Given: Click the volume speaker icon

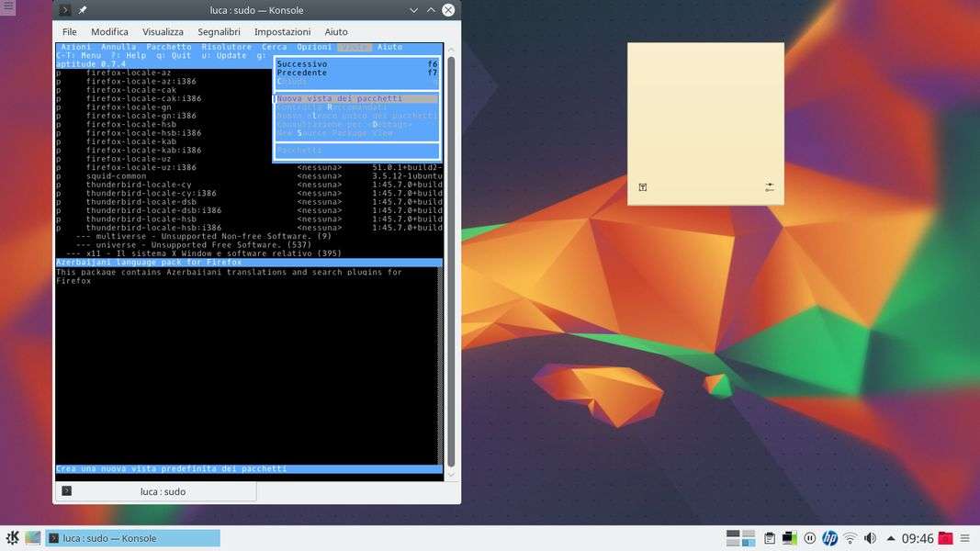Looking at the screenshot, I should (x=870, y=538).
